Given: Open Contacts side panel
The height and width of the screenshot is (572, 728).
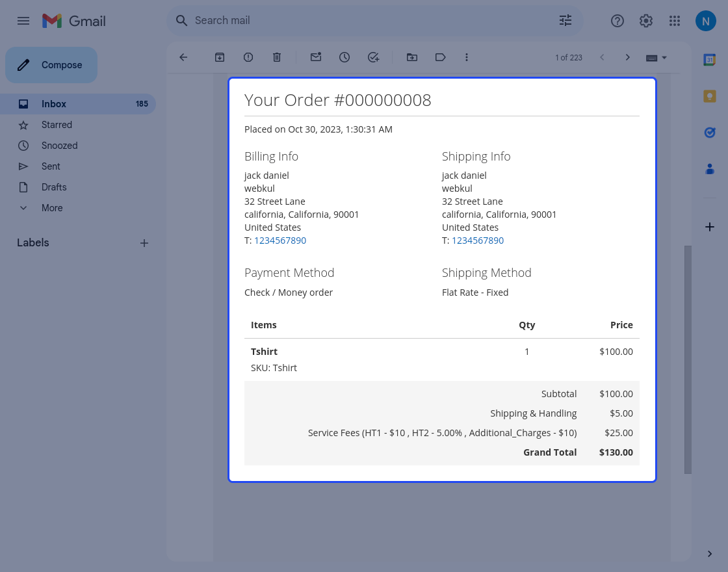Looking at the screenshot, I should [x=709, y=169].
